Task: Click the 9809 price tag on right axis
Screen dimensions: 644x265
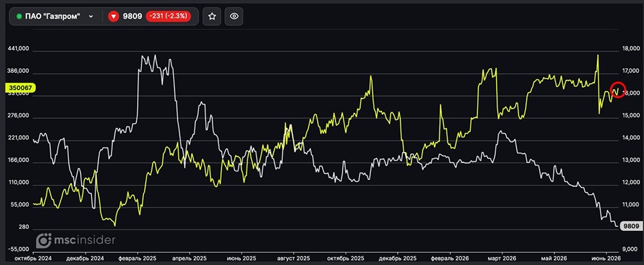Action: (x=630, y=226)
